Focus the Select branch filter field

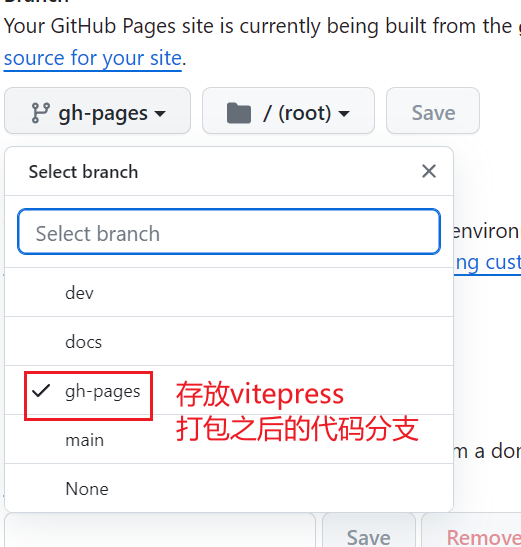point(229,232)
